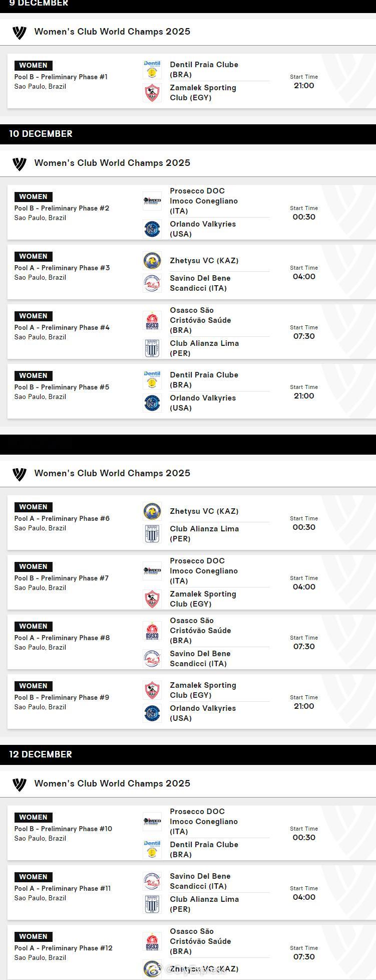Click Zamalek logo in Preliminary Phase #1

tap(152, 93)
